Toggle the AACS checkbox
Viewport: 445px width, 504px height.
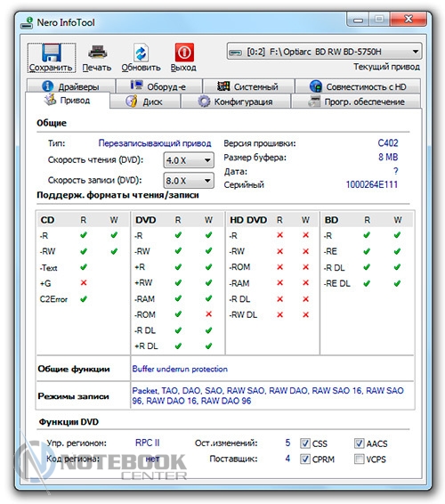[359, 443]
